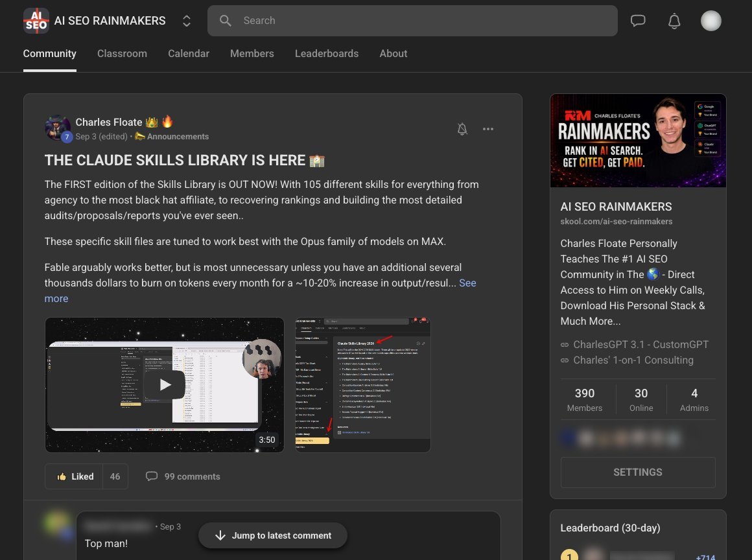The image size is (752, 560).
Task: View the 4 Admins stat
Action: point(694,400)
